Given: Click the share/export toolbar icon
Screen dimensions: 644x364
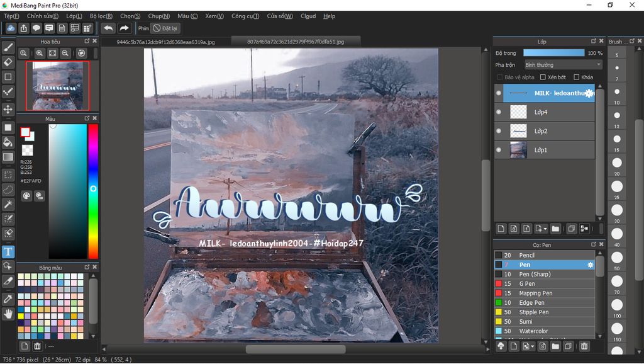Looking at the screenshot, I should pyautogui.click(x=24, y=28).
